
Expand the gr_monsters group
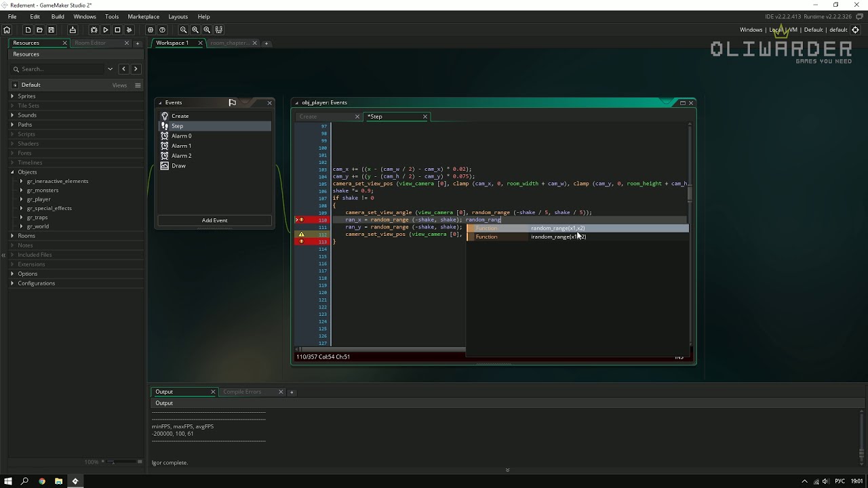tap(21, 190)
